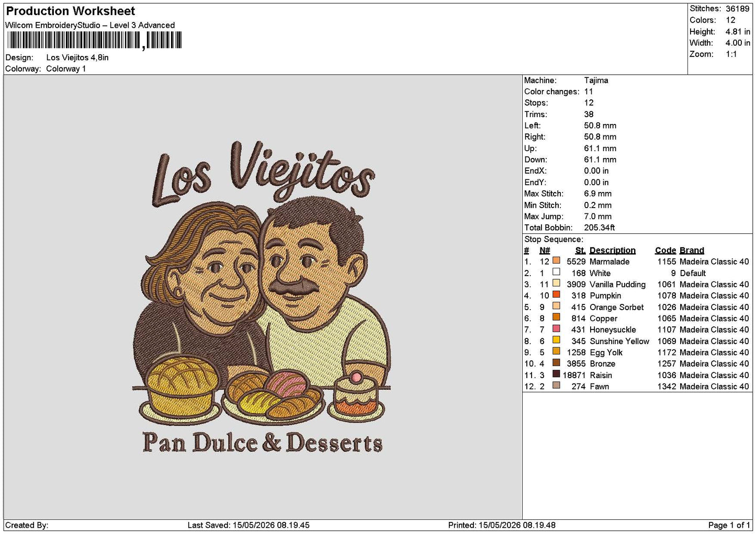Click the N# column header

tap(545, 251)
